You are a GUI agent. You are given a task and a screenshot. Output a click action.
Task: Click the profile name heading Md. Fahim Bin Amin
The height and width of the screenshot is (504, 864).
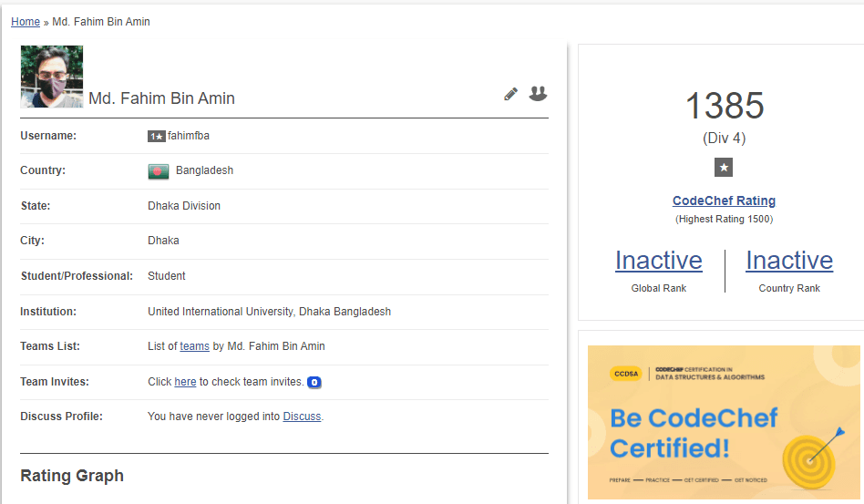[161, 98]
